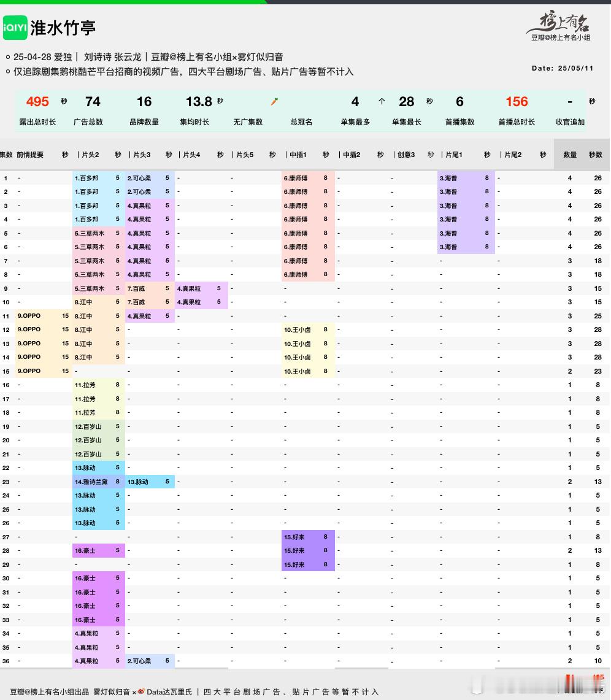611x700 pixels.
Task: Select the 13.8 average duration value
Action: 199,101
